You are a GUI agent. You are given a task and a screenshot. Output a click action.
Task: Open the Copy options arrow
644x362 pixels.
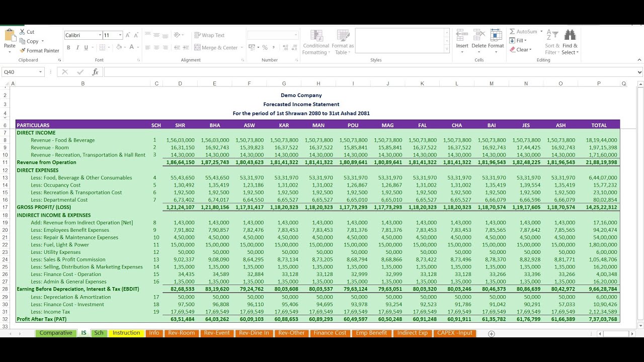[x=43, y=41]
